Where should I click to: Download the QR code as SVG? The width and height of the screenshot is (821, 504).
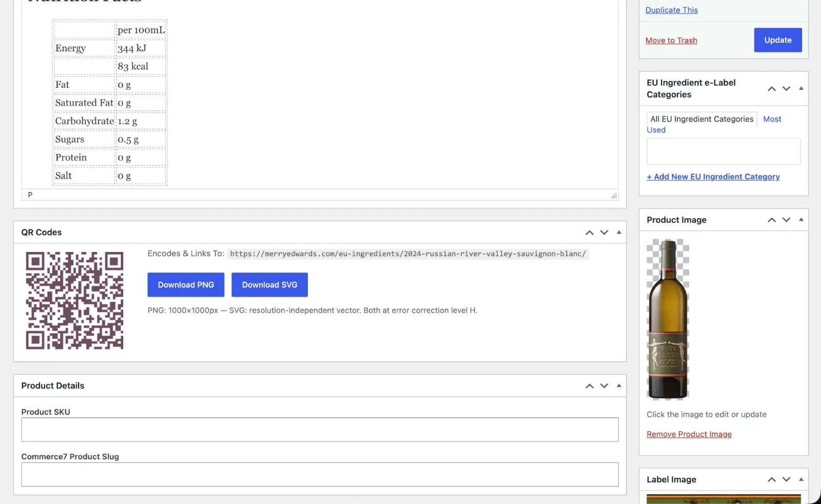pyautogui.click(x=269, y=285)
